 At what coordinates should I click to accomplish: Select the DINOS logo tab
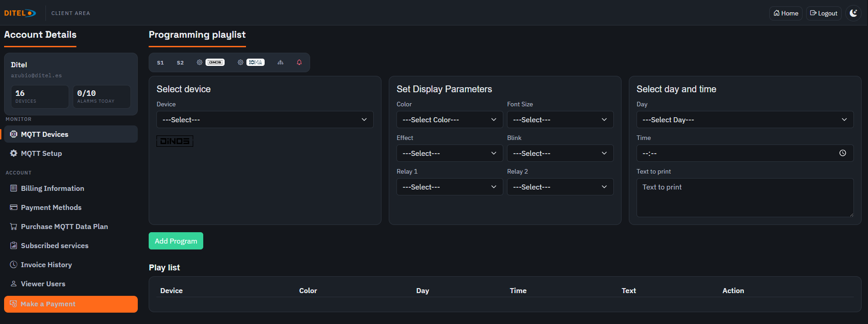pyautogui.click(x=215, y=62)
